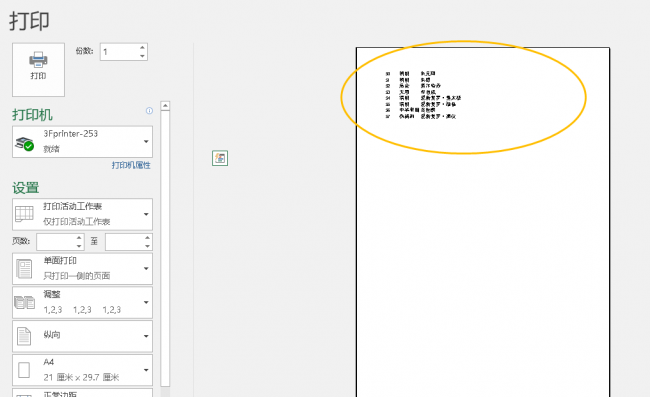Screen dimensions: 650x397
Task: Open the printer properties link
Action: click(131, 165)
